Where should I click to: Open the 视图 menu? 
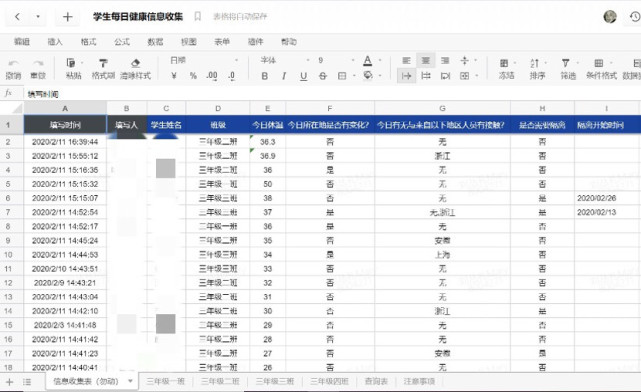(188, 42)
